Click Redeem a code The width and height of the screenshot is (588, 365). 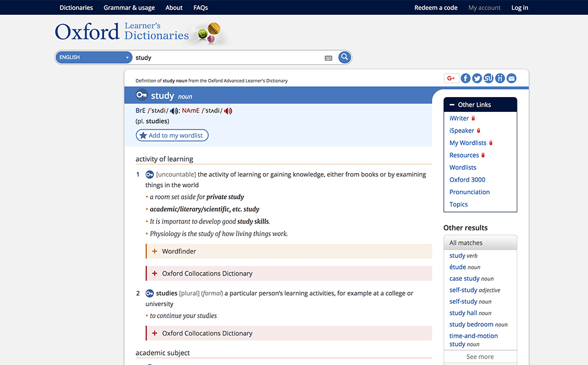(436, 8)
